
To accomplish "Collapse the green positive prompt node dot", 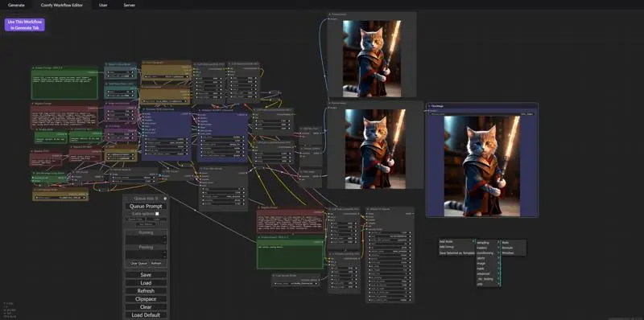I will (33, 68).
